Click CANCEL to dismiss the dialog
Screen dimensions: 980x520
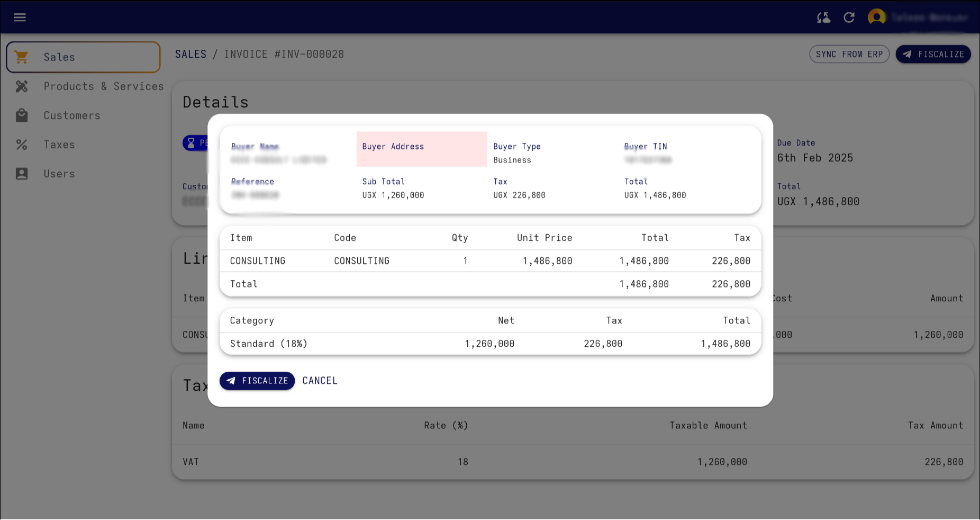[320, 381]
